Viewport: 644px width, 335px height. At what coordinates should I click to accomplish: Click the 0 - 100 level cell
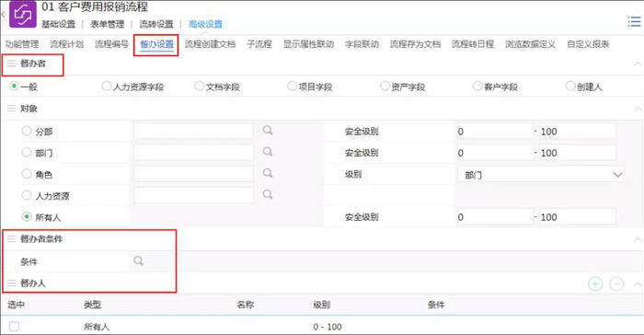[328, 327]
